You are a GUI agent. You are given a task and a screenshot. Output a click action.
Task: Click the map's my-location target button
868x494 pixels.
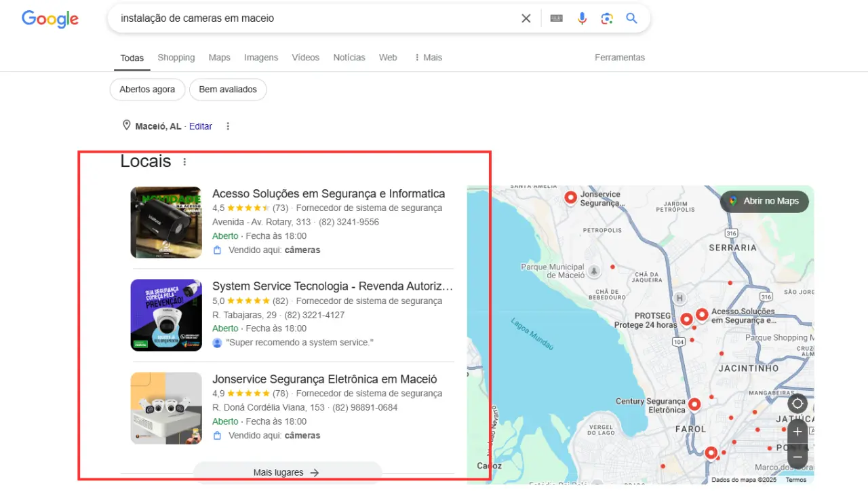click(x=797, y=404)
